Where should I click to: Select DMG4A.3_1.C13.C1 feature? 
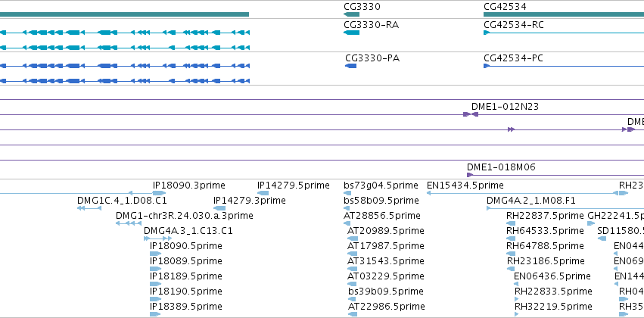(x=157, y=238)
